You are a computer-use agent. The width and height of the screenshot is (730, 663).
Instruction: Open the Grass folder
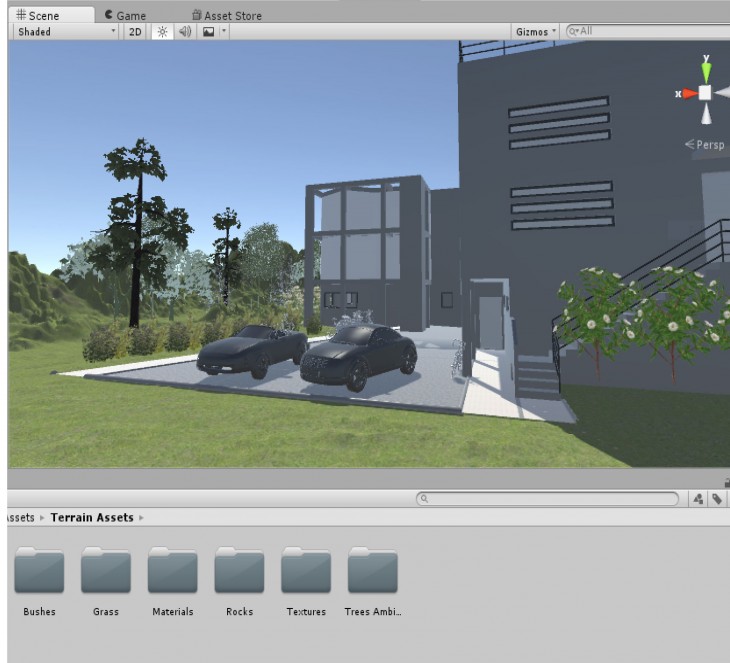pyautogui.click(x=106, y=572)
